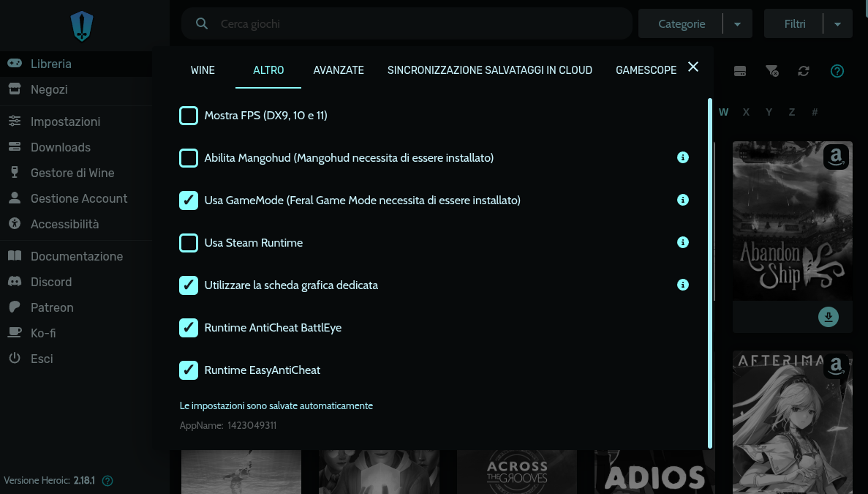
Task: Open Libreria in the sidebar
Action: point(76,64)
